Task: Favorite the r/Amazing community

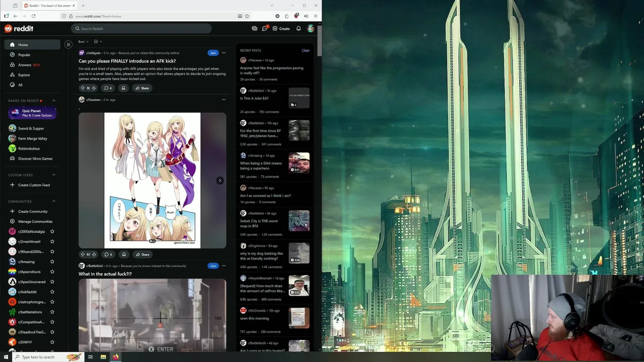Action: [52, 262]
